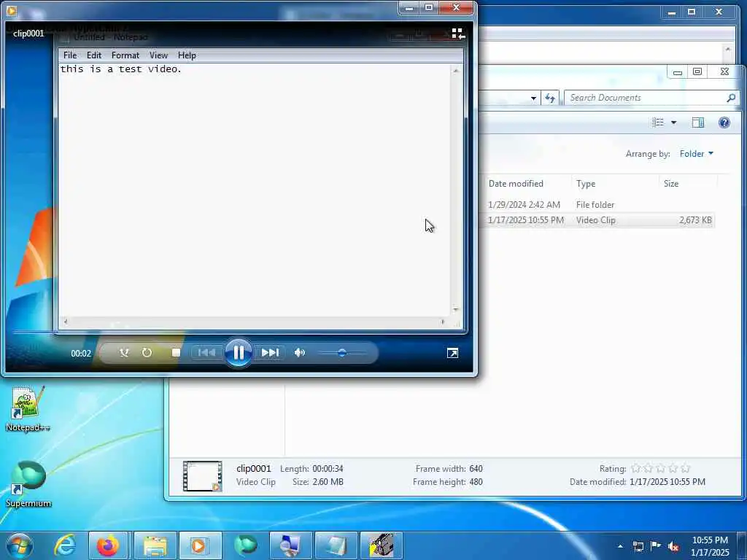Click the clip0001 name in the details pane
The image size is (747, 560).
(253, 469)
